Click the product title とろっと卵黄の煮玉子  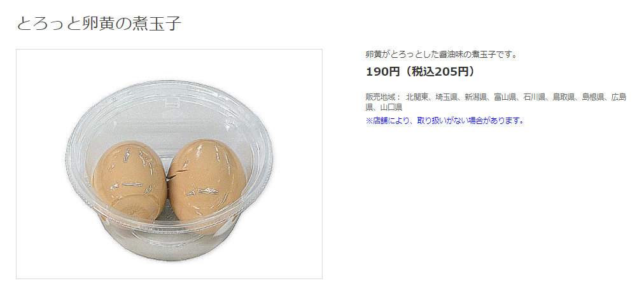99,24
